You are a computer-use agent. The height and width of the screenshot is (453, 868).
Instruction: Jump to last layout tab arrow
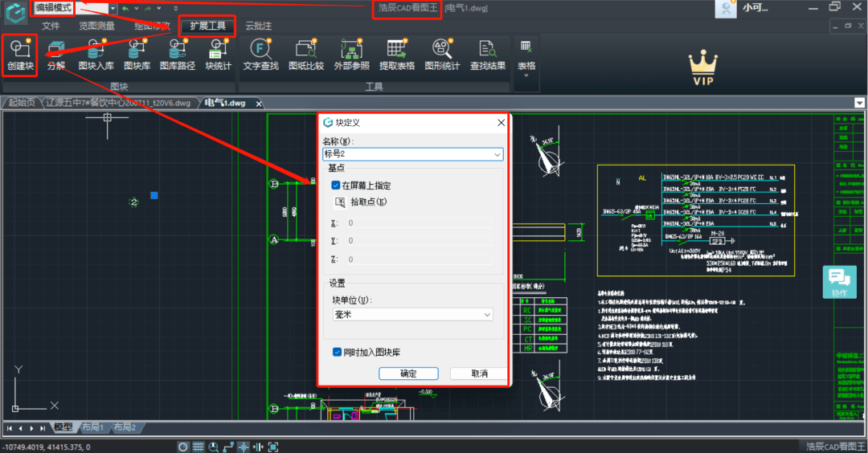(x=43, y=428)
